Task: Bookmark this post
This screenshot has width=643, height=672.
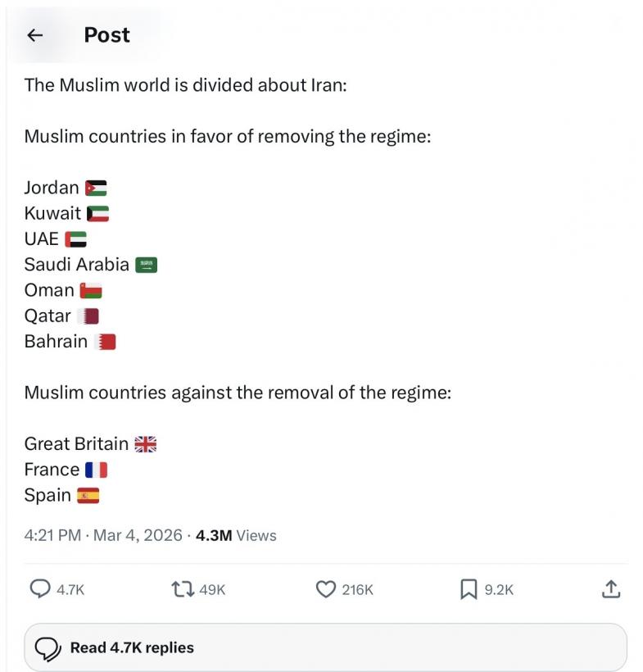Action: click(469, 588)
